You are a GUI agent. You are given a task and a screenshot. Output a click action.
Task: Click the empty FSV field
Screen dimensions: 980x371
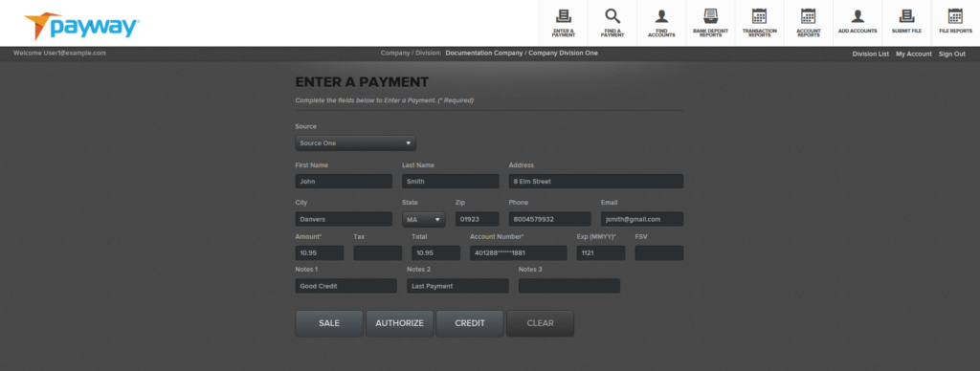pos(659,253)
